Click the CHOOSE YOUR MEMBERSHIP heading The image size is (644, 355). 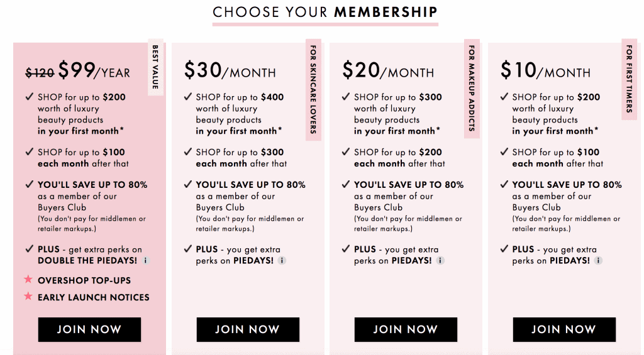[325, 13]
